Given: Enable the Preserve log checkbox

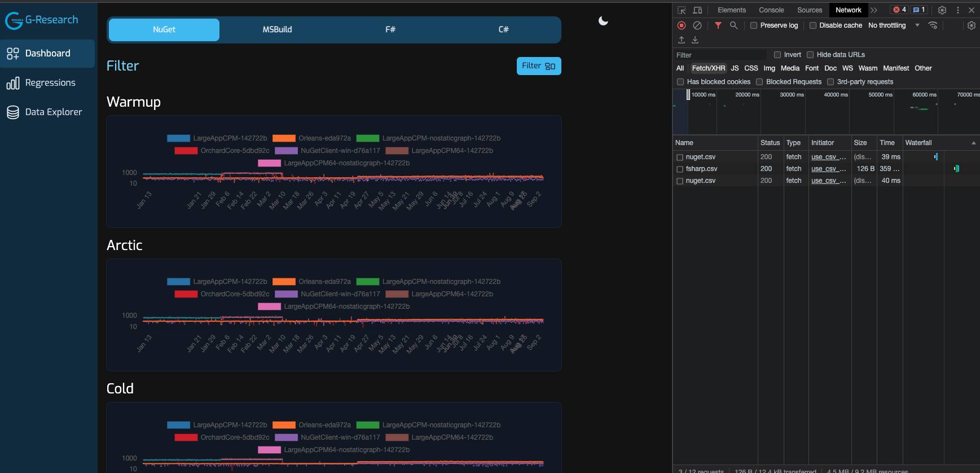Looking at the screenshot, I should pos(754,25).
